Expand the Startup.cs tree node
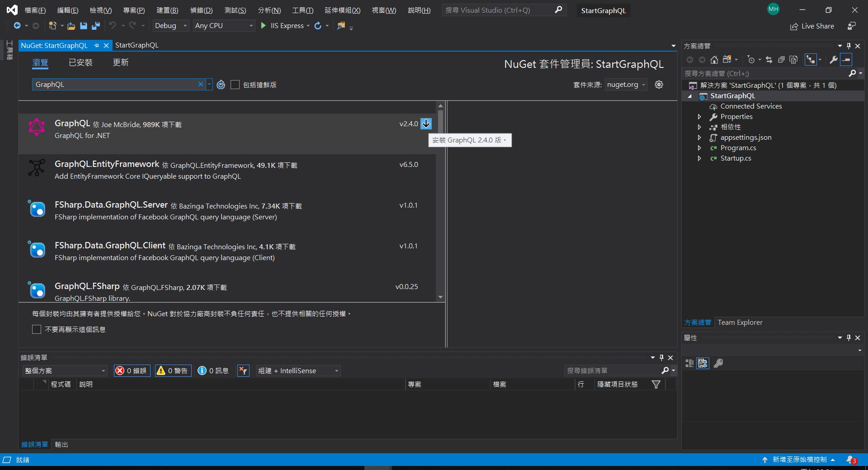 (699, 158)
